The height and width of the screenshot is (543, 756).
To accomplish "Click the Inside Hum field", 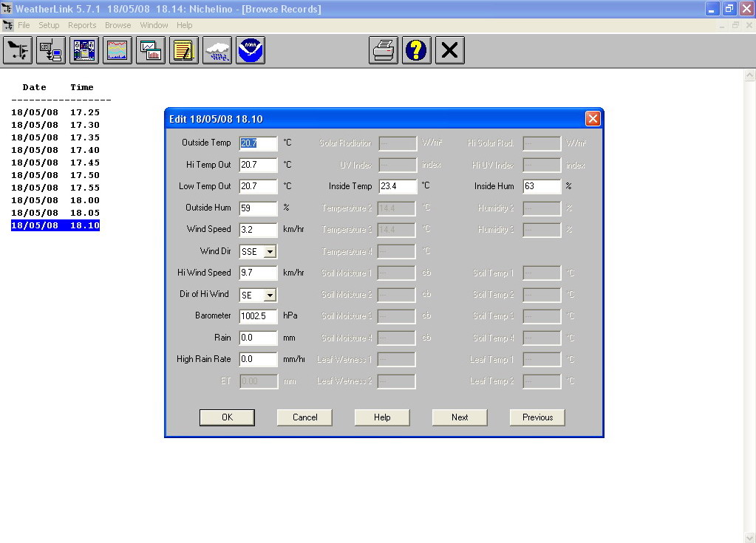I will pyautogui.click(x=542, y=186).
